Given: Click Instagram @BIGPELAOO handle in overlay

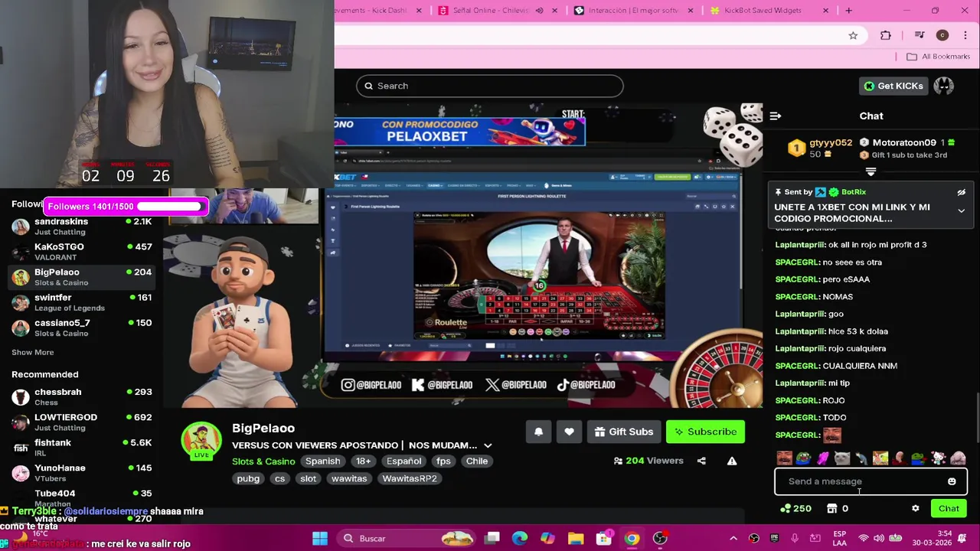Looking at the screenshot, I should pyautogui.click(x=371, y=385).
